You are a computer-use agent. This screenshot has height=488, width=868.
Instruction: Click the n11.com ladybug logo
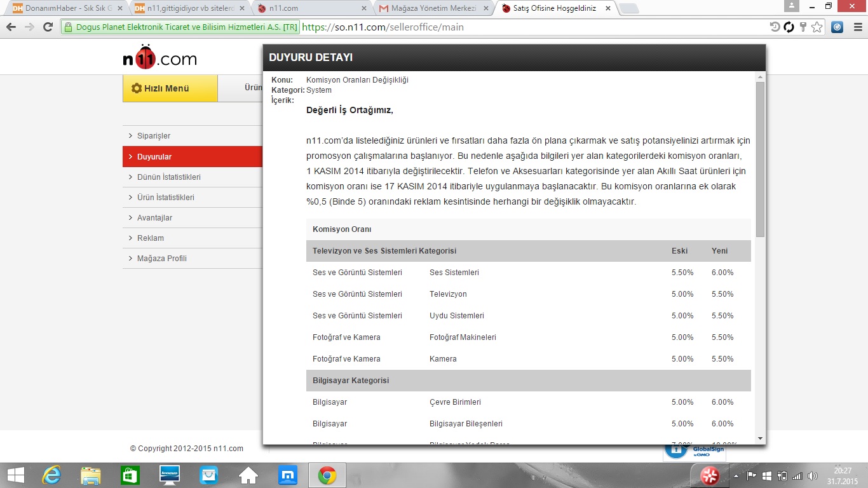159,57
